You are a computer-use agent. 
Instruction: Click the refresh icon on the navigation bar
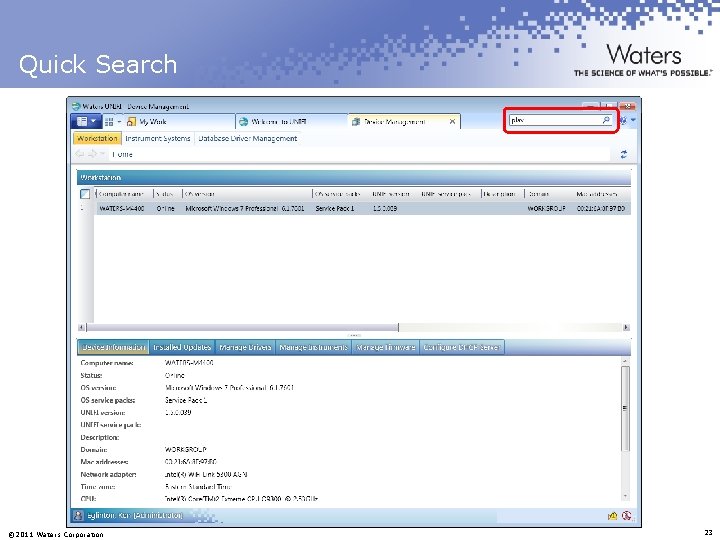click(x=624, y=154)
